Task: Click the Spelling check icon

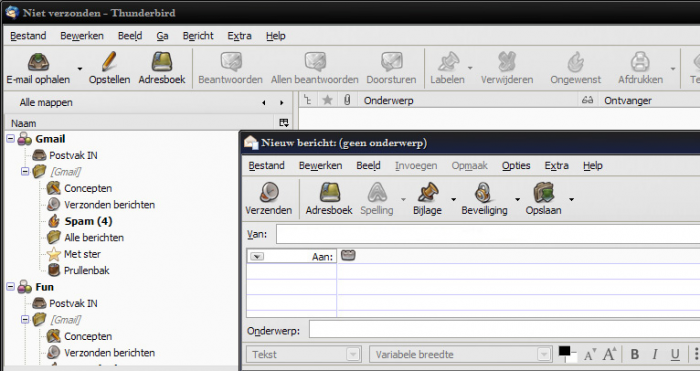Action: point(377,192)
